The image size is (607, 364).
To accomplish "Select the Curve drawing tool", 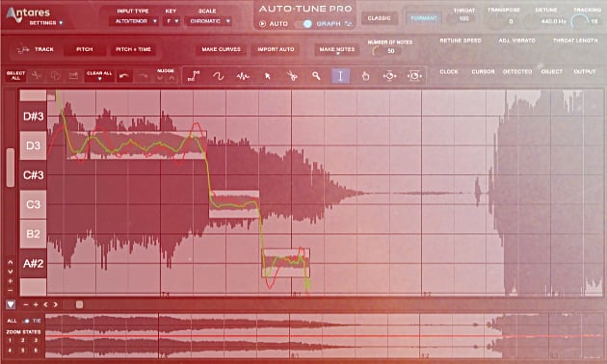I will 219,76.
